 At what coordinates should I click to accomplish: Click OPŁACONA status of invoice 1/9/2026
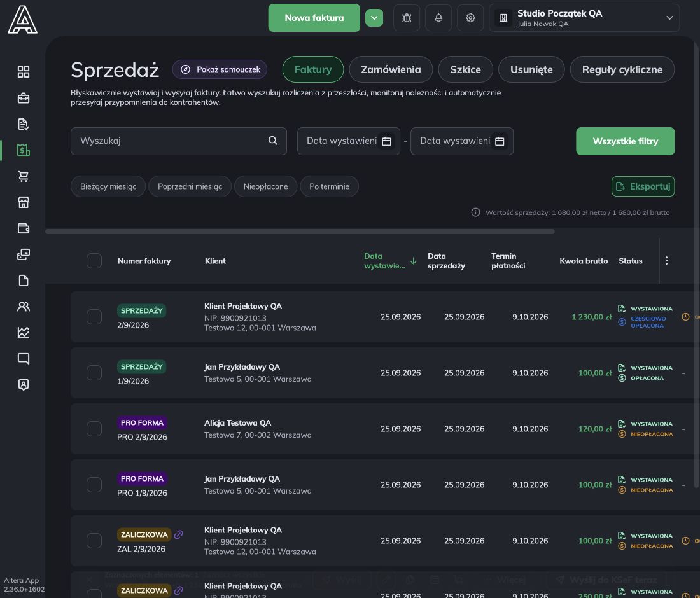(x=647, y=378)
